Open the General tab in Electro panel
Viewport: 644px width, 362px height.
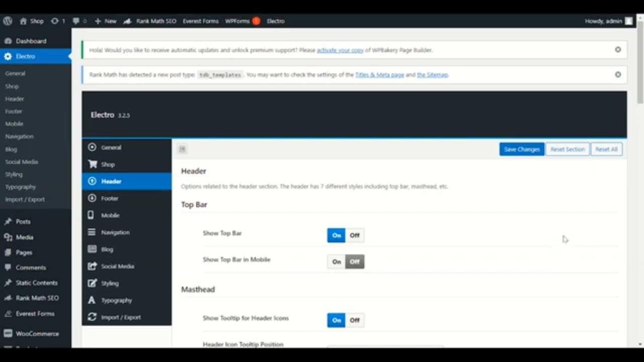pos(127,147)
